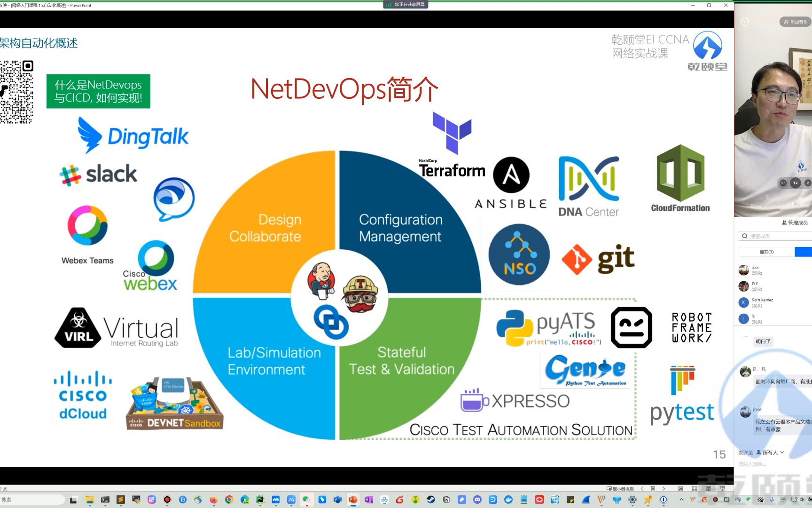Click the 添加音乐 button
The image size is (812, 508).
pos(795,22)
